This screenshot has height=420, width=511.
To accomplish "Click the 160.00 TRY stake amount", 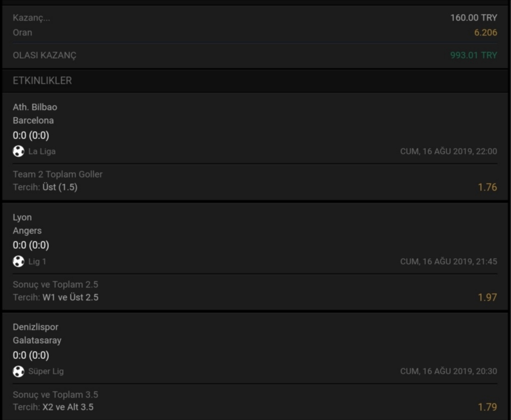I will coord(473,18).
